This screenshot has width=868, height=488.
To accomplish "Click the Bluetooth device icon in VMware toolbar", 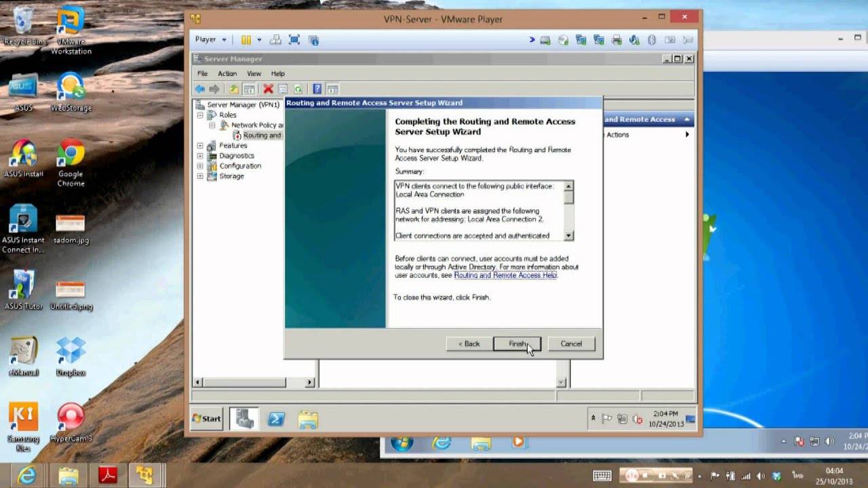I will click(x=652, y=40).
